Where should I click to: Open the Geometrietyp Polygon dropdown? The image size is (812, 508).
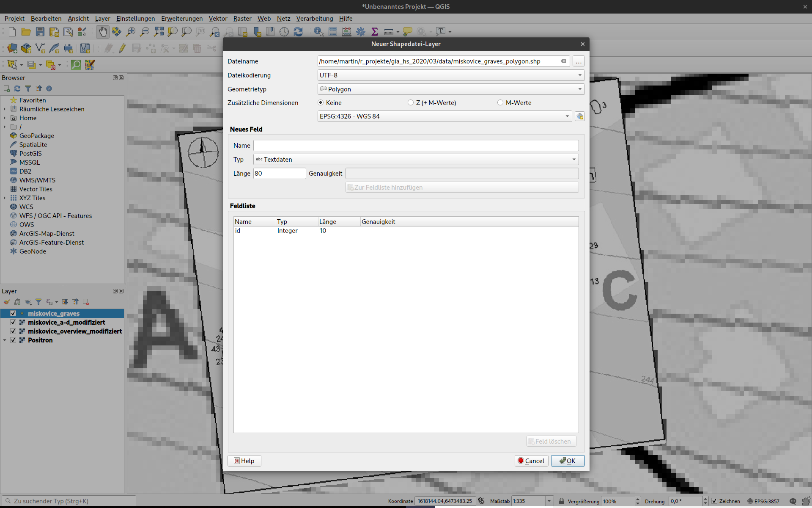coord(451,89)
